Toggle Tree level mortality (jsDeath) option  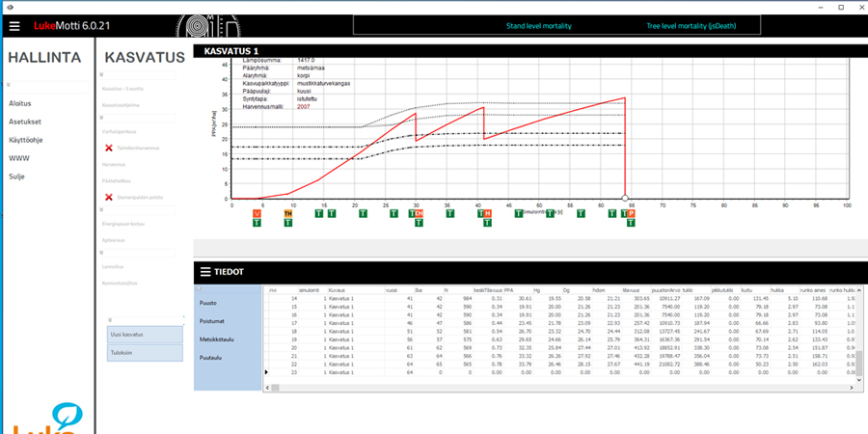click(x=691, y=26)
